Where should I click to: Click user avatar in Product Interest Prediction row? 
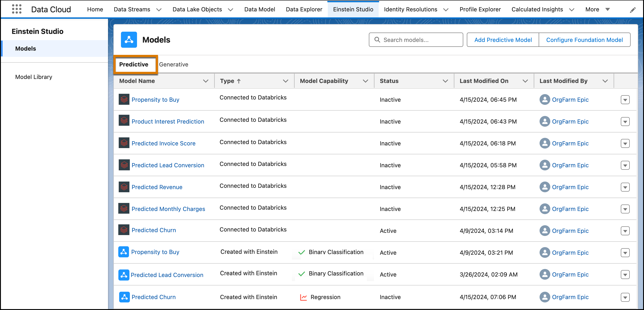544,121
